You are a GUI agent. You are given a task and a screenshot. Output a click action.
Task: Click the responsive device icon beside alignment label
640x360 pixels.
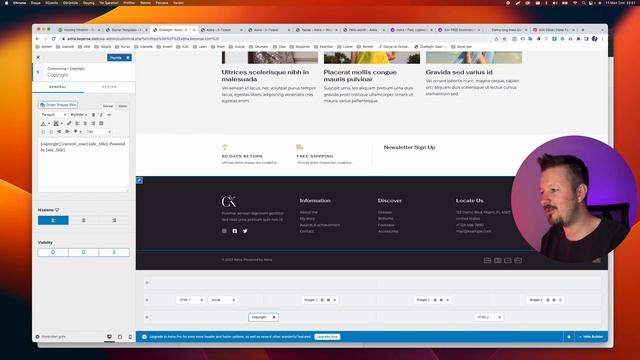pos(57,210)
